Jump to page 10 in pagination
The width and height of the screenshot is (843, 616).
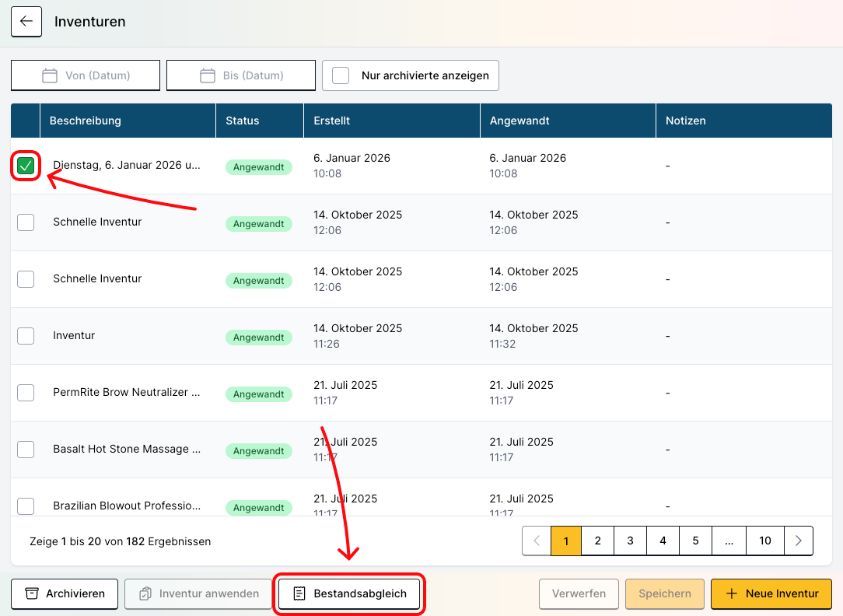coord(765,541)
